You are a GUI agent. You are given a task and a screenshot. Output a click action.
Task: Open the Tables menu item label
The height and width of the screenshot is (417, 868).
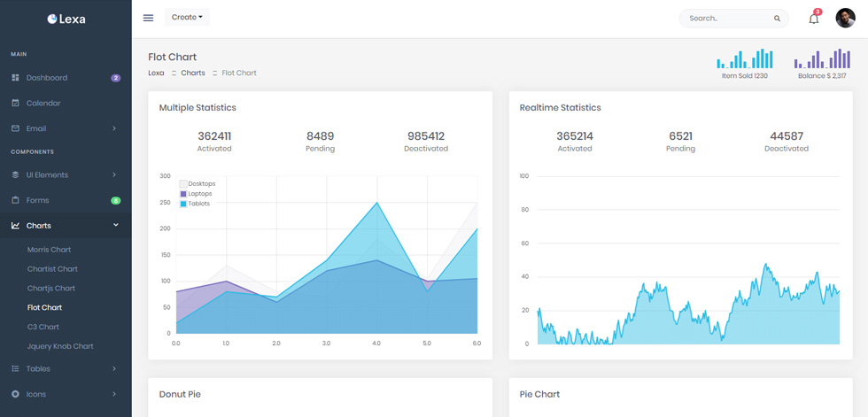[38, 369]
